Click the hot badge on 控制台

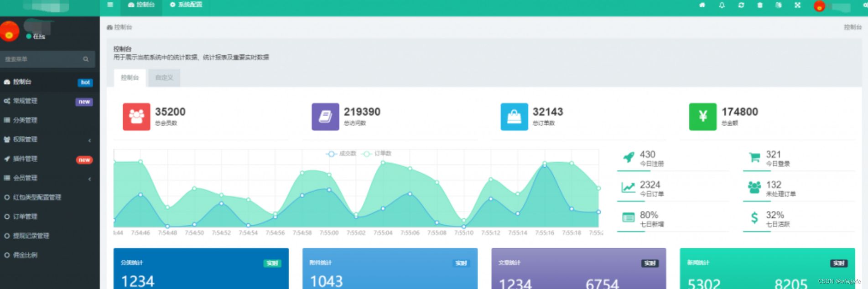tap(85, 83)
